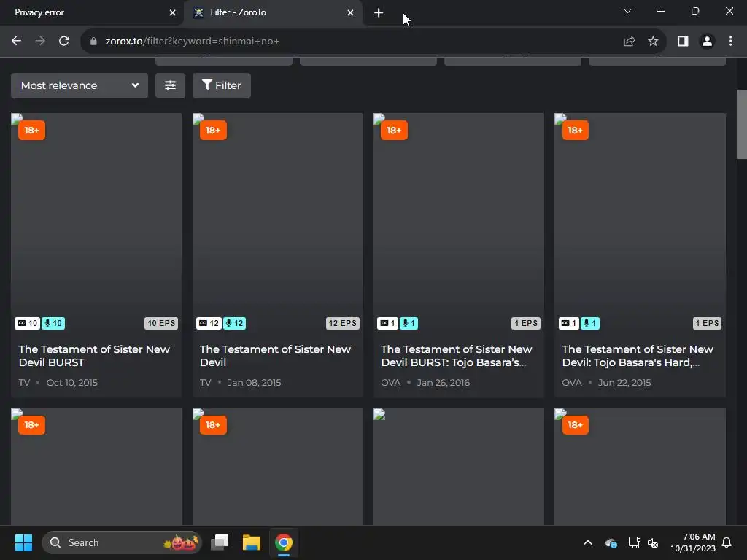747x560 pixels.
Task: Open Devil: Tojo Basara's Hard OVA title
Action: pyautogui.click(x=638, y=356)
